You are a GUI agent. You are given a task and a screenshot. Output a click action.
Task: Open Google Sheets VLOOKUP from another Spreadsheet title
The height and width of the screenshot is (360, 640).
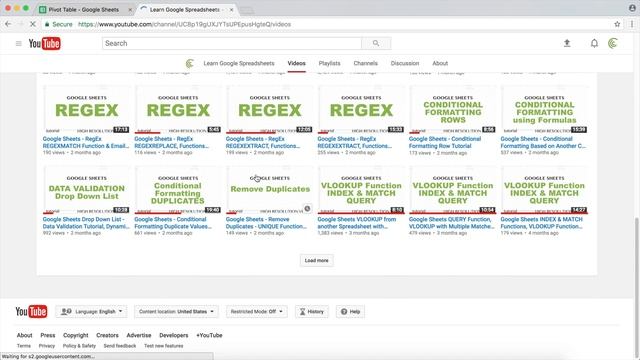pyautogui.click(x=357, y=223)
